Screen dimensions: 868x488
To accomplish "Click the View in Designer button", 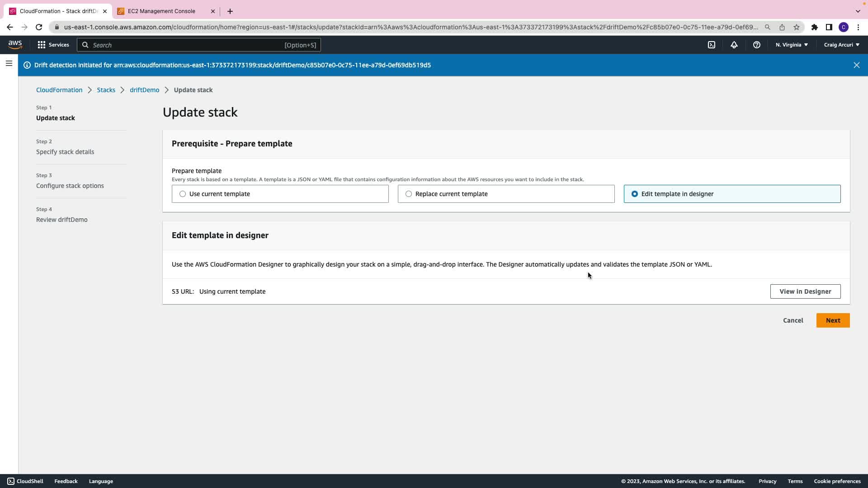I will coord(805,291).
